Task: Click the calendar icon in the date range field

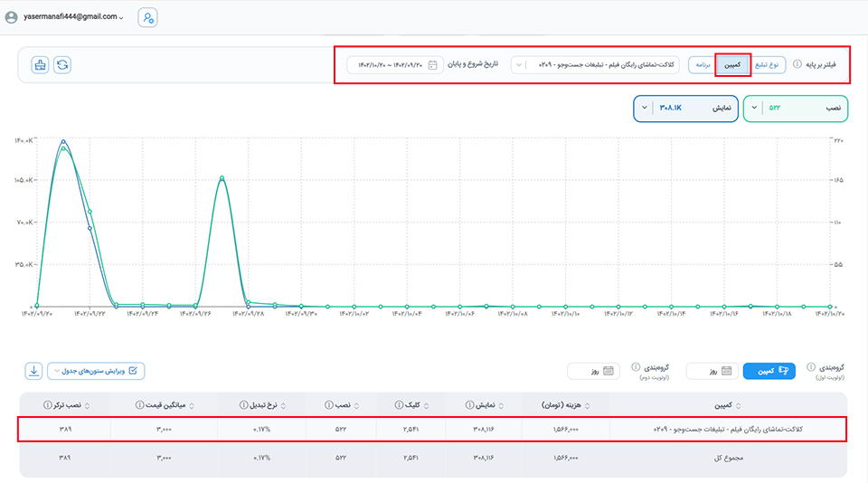Action: pyautogui.click(x=433, y=65)
